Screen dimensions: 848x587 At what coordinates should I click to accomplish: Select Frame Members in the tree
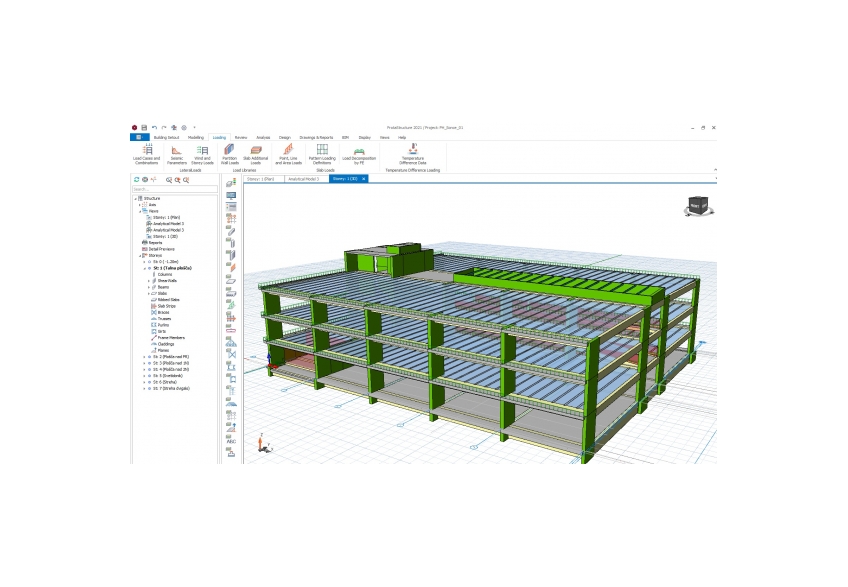tap(171, 338)
